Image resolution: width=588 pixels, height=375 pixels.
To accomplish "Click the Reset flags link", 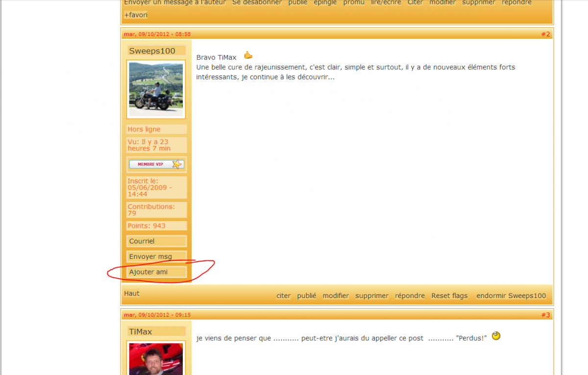I will (x=449, y=296).
